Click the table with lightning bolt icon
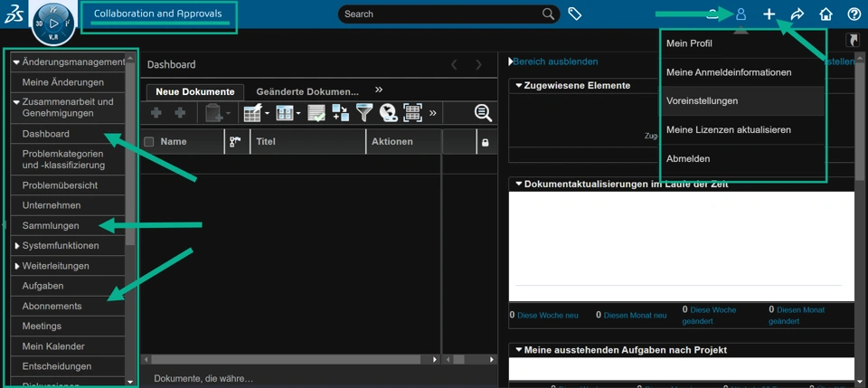 (252, 113)
